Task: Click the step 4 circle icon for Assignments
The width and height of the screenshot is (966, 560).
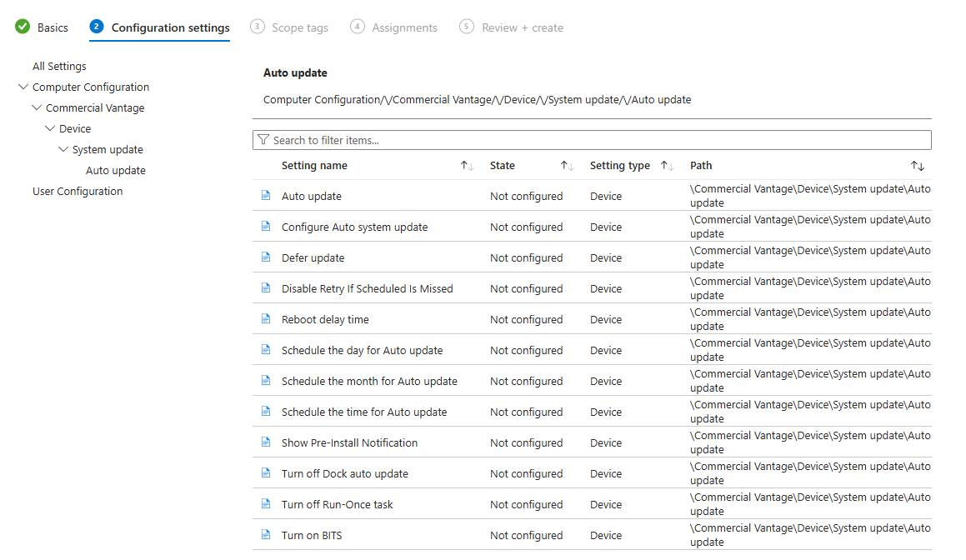Action: pyautogui.click(x=358, y=27)
